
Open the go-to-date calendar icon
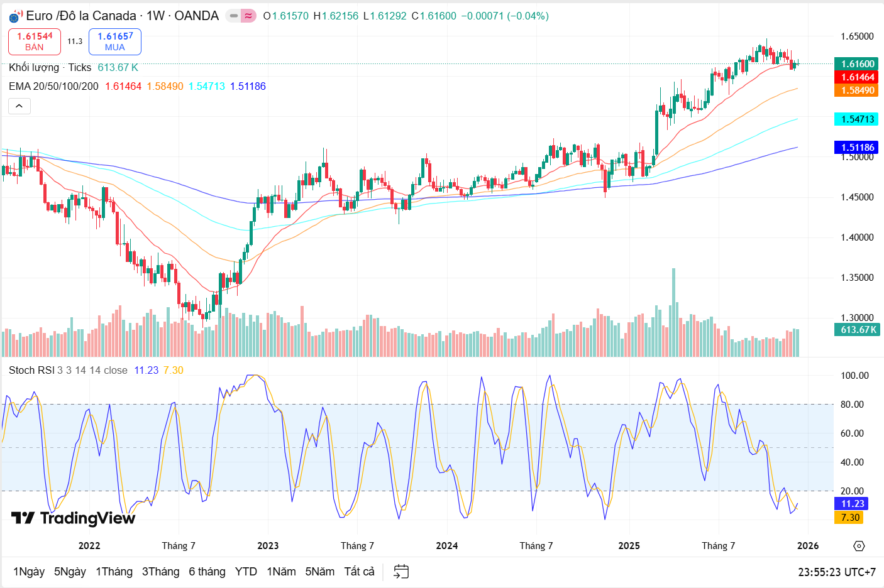click(x=401, y=572)
